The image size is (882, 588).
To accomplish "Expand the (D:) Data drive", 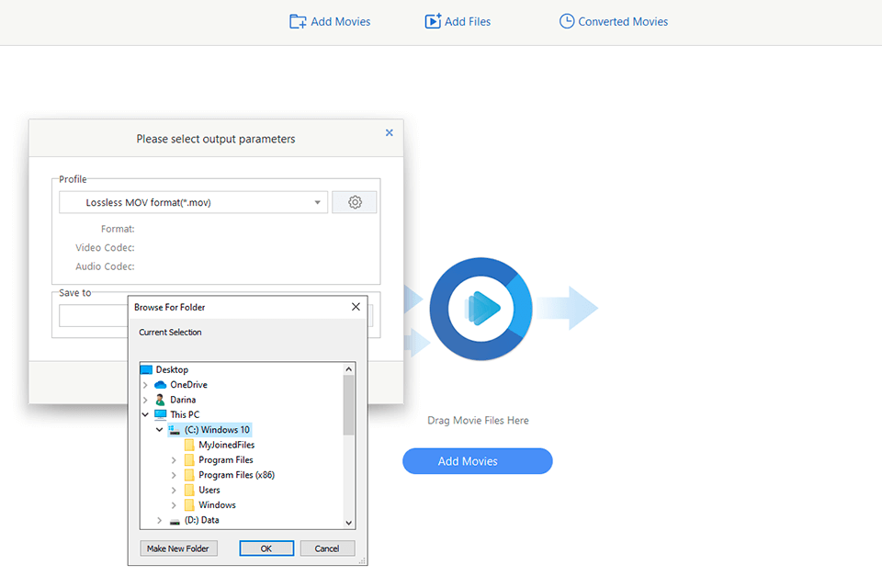I will click(x=160, y=520).
